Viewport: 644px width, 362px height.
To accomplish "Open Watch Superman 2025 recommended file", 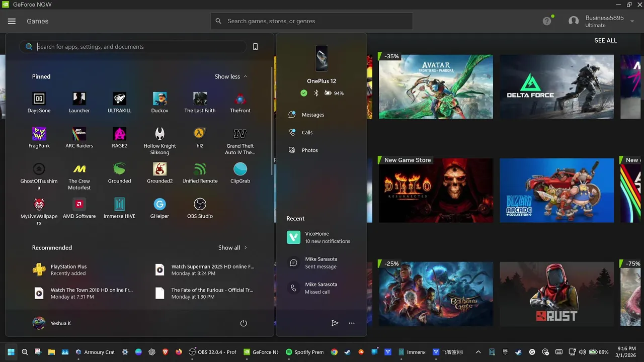I will 205,270.
